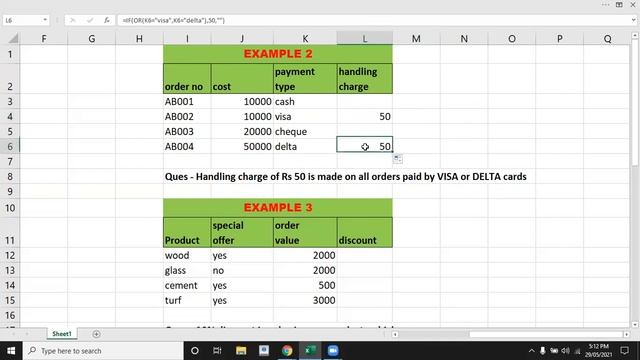Select the order value cell 500
The image size is (640, 360).
(x=305, y=285)
